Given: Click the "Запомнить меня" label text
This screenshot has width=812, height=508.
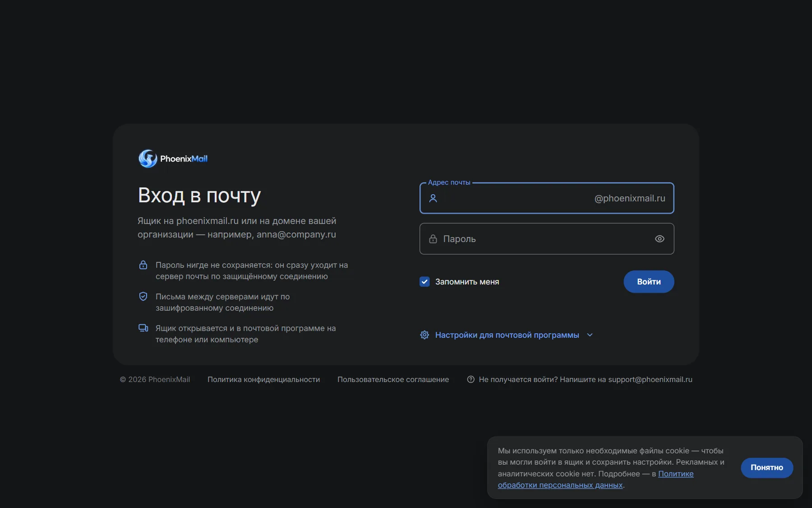Looking at the screenshot, I should (467, 282).
